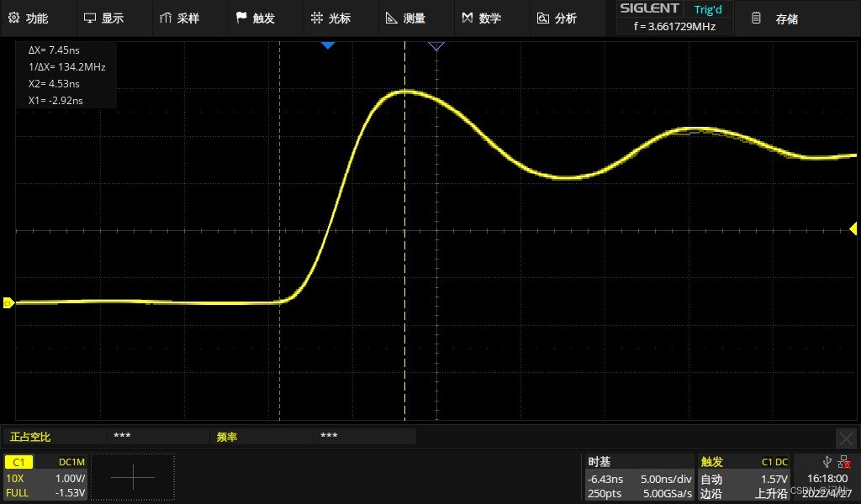Click the 正占空比 measurement item
This screenshot has height=504, width=861.
[30, 437]
